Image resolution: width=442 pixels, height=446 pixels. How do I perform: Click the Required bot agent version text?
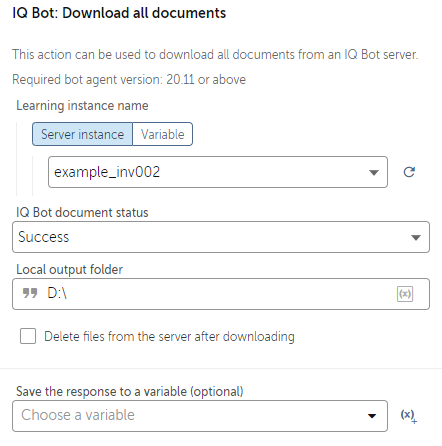pos(129,80)
